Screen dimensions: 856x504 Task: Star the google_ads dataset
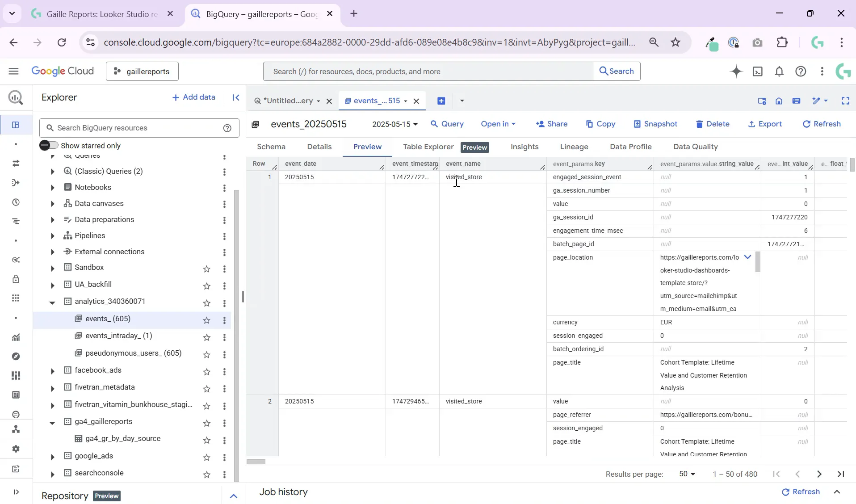(206, 458)
